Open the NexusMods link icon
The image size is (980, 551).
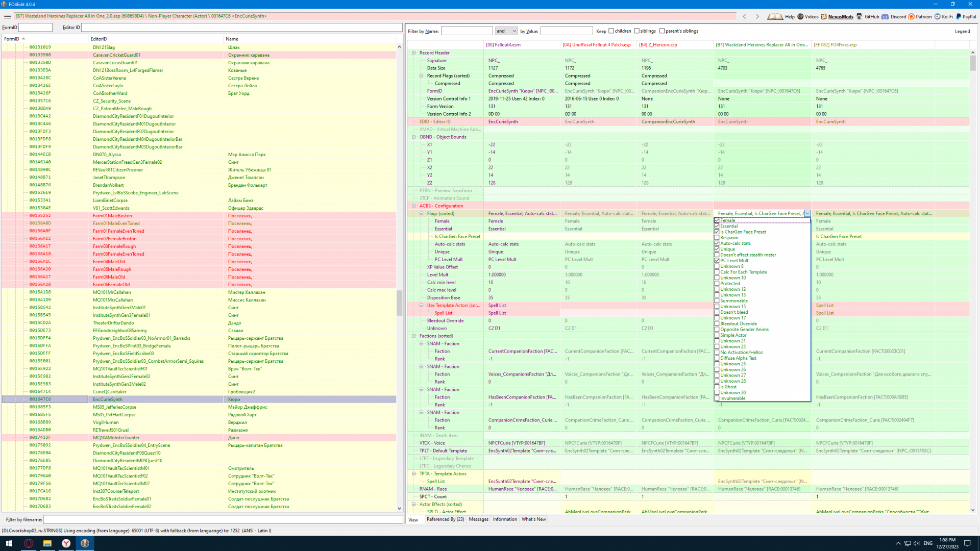pyautogui.click(x=824, y=16)
